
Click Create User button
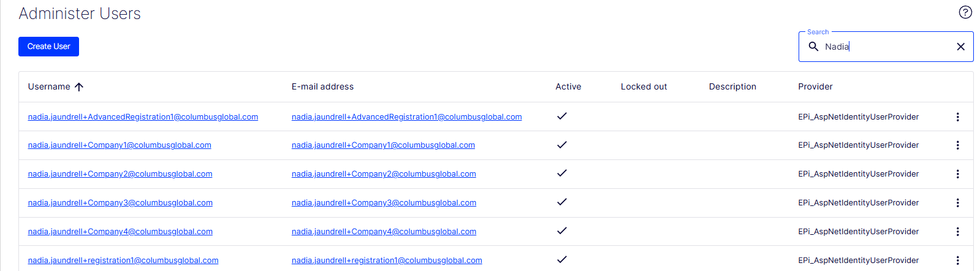(48, 47)
